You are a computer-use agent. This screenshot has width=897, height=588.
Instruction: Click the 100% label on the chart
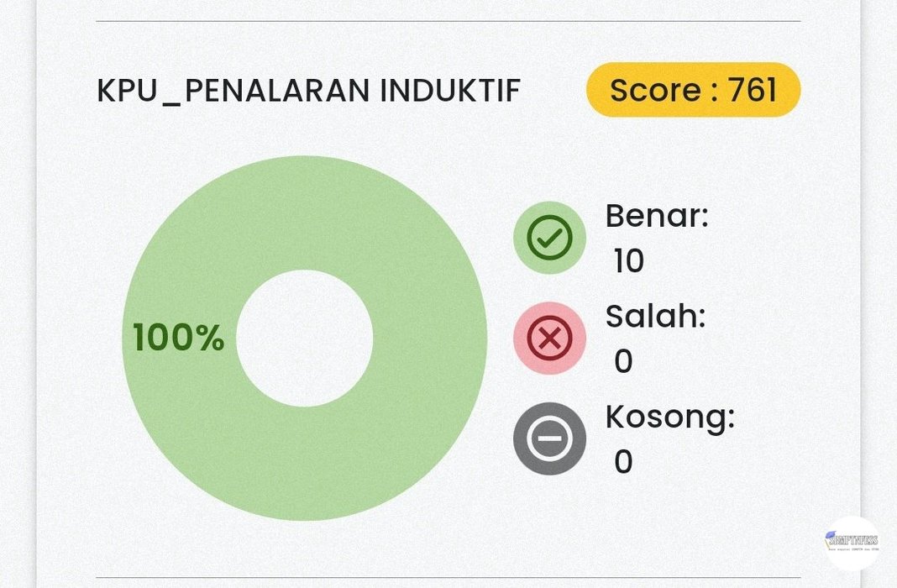coord(178,338)
